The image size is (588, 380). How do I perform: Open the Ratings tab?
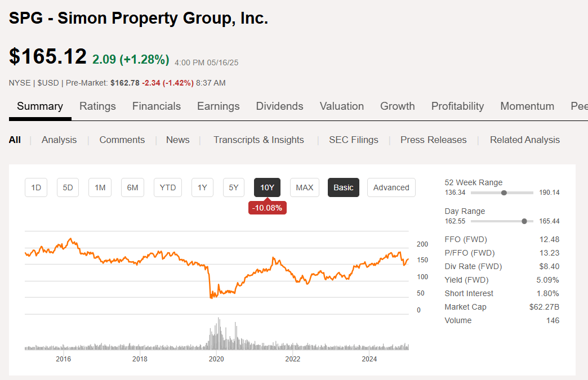(97, 106)
